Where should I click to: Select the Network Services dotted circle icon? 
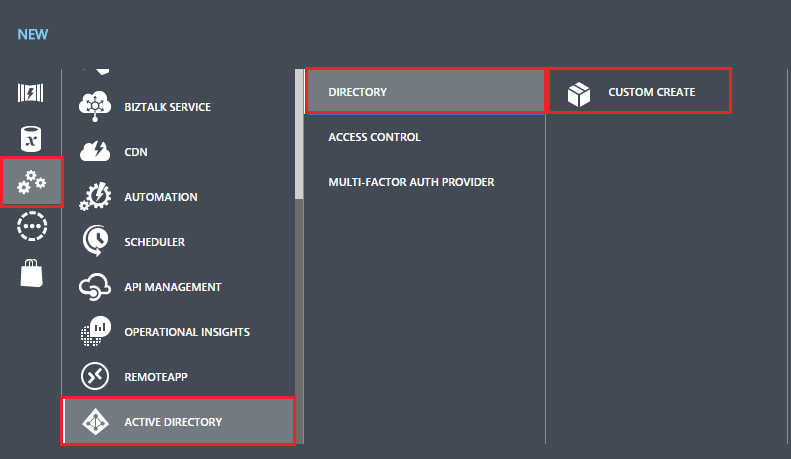click(32, 226)
